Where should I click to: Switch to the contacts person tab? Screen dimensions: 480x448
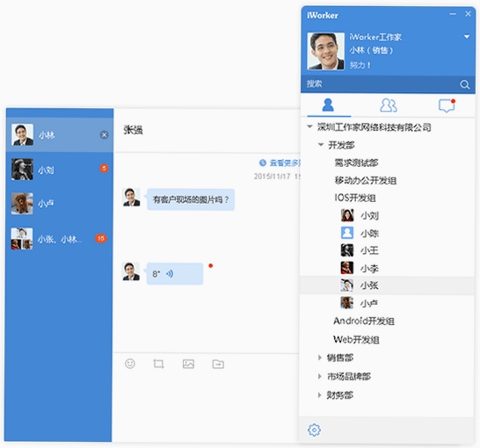click(x=328, y=105)
